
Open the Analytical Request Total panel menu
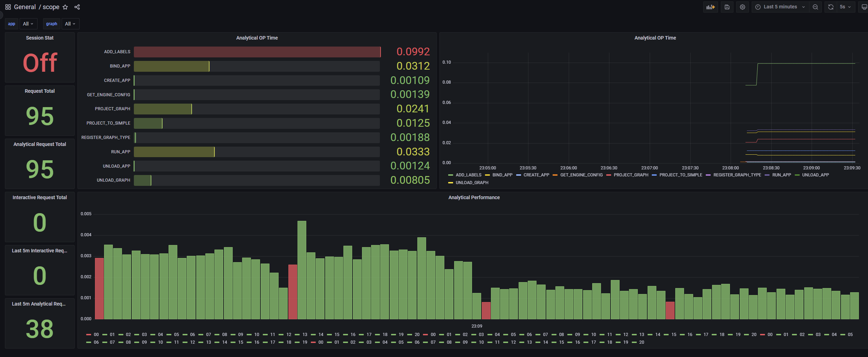click(40, 144)
